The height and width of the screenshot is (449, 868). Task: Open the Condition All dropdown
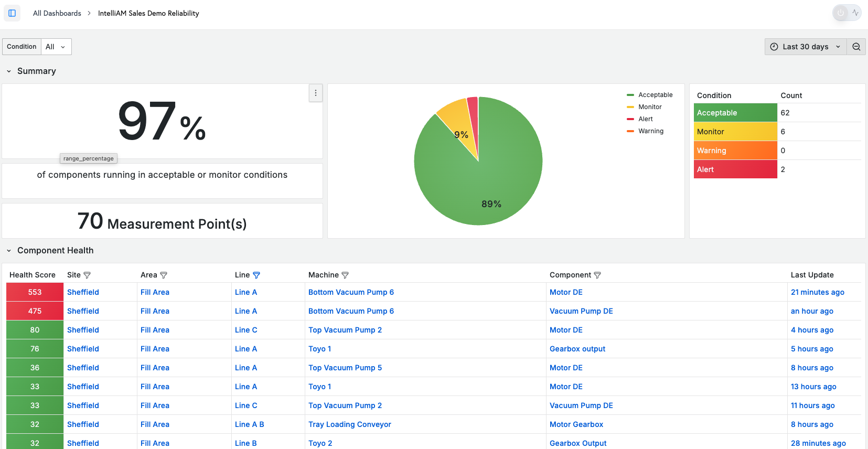56,47
